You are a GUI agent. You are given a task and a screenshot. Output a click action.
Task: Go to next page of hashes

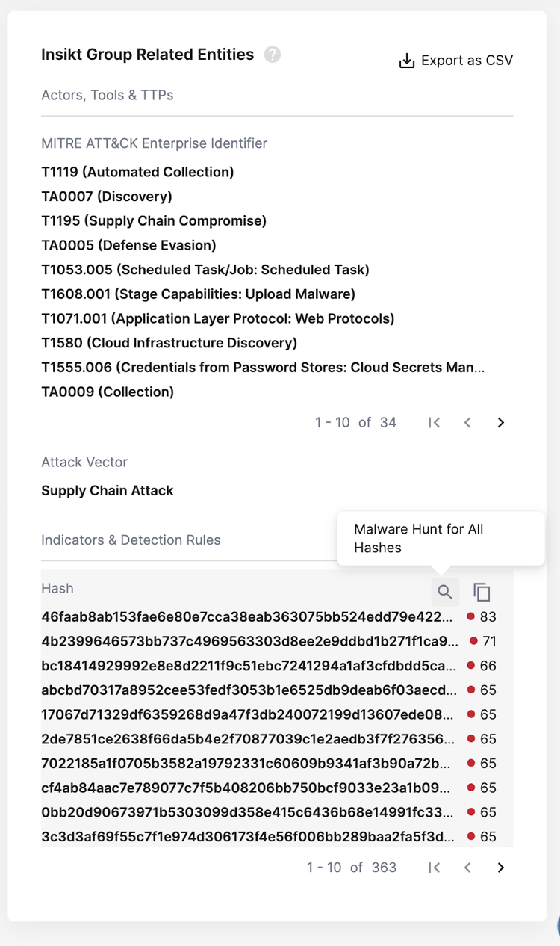click(500, 868)
